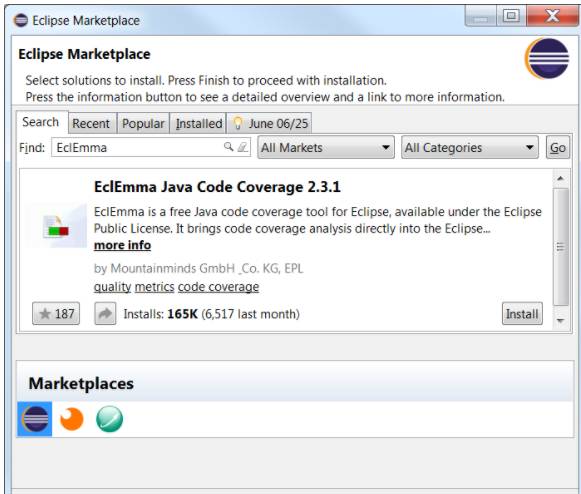Click the search magnifier icon in Find field
The image size is (581, 494).
(x=229, y=147)
